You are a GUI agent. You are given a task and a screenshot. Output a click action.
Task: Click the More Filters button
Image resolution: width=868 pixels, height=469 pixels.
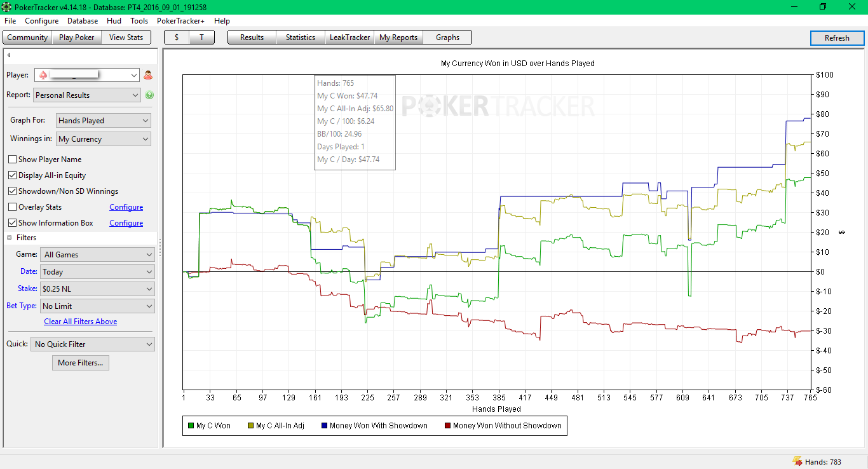(80, 363)
